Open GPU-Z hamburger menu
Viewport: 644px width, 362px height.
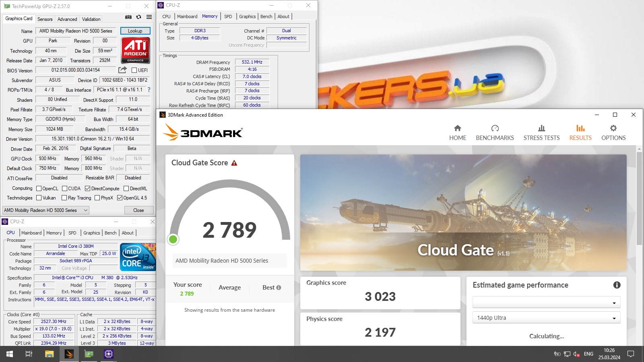[x=149, y=17]
